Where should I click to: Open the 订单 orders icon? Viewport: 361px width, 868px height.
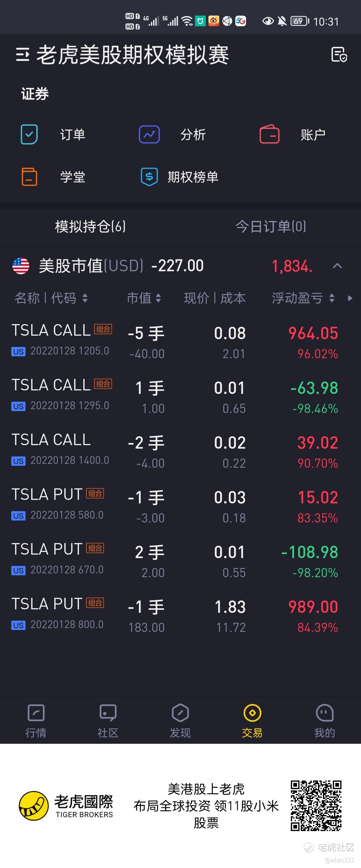click(x=29, y=134)
